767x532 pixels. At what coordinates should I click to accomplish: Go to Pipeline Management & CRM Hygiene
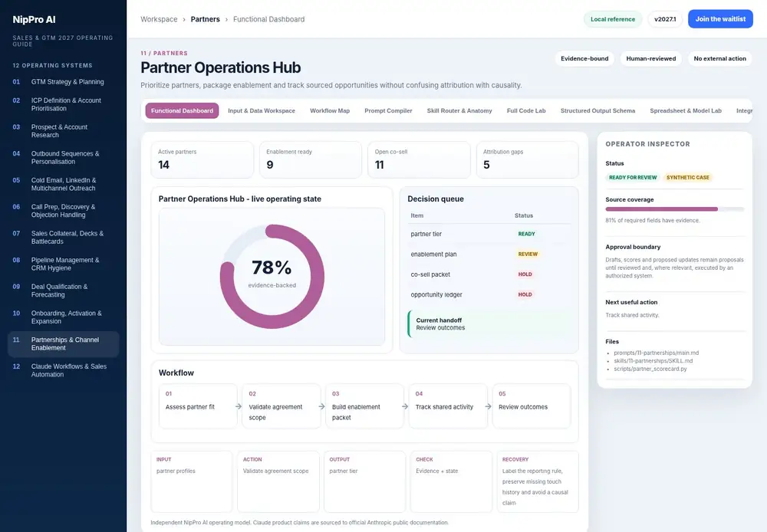point(63,264)
